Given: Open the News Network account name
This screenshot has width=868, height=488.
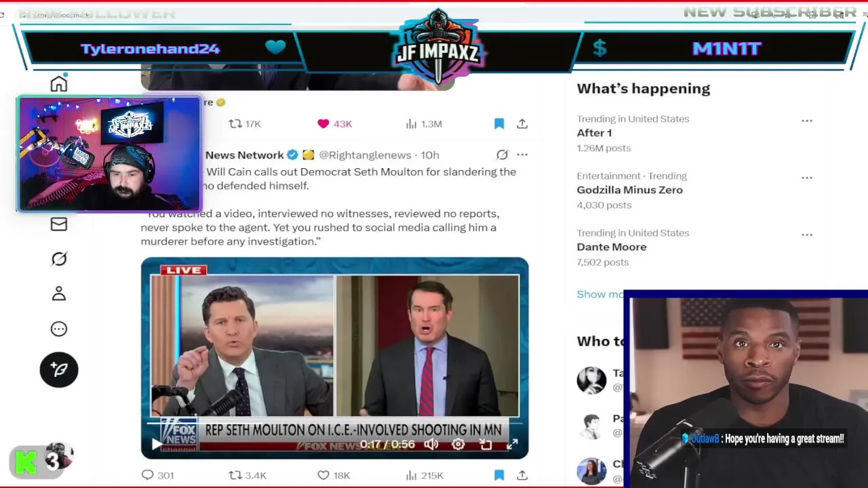Looking at the screenshot, I should pyautogui.click(x=244, y=155).
